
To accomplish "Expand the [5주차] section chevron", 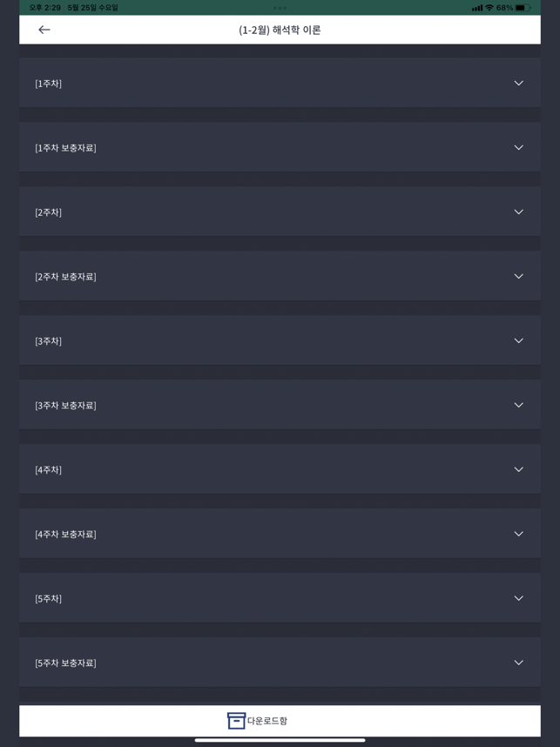I will [518, 598].
